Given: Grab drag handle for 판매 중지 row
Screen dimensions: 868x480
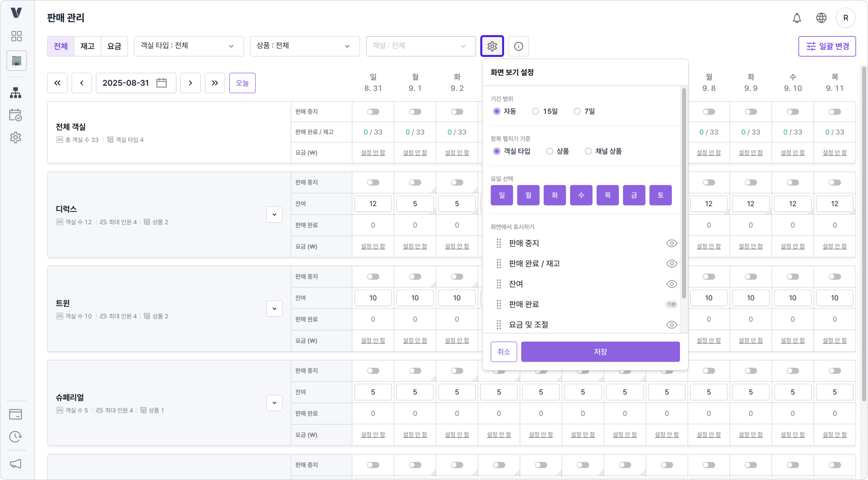Looking at the screenshot, I should (499, 244).
